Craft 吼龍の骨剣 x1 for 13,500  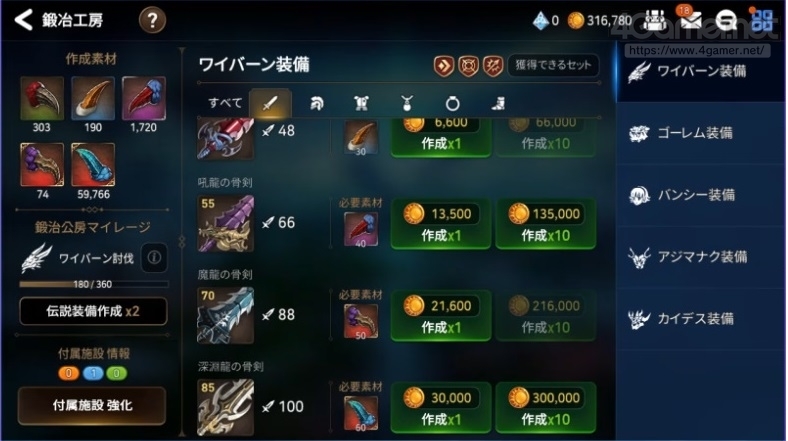[x=441, y=224]
